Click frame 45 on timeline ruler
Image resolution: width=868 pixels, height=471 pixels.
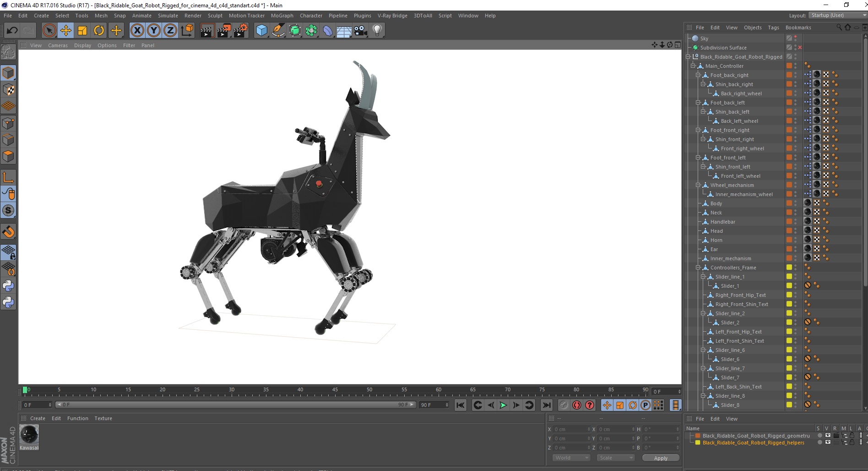335,390
